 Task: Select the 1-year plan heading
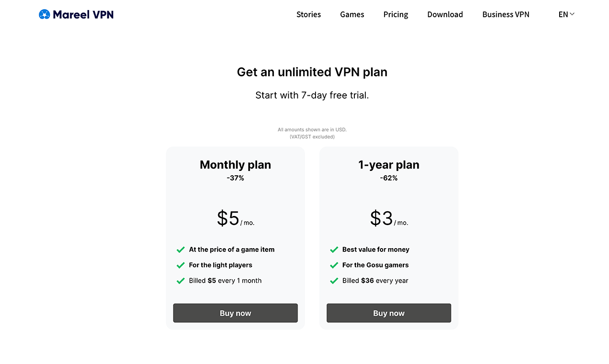click(x=389, y=165)
